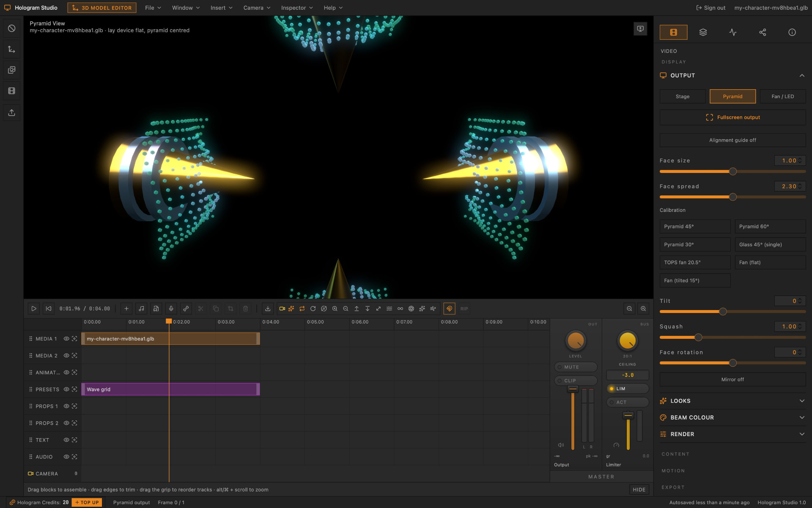Select the Stage output mode
The image size is (812, 508).
pos(683,96)
